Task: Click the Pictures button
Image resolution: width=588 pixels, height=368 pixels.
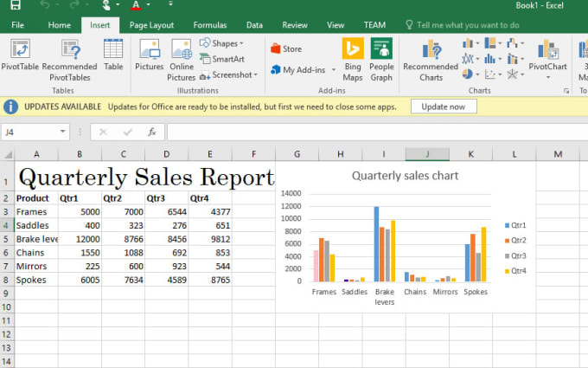Action: click(150, 55)
